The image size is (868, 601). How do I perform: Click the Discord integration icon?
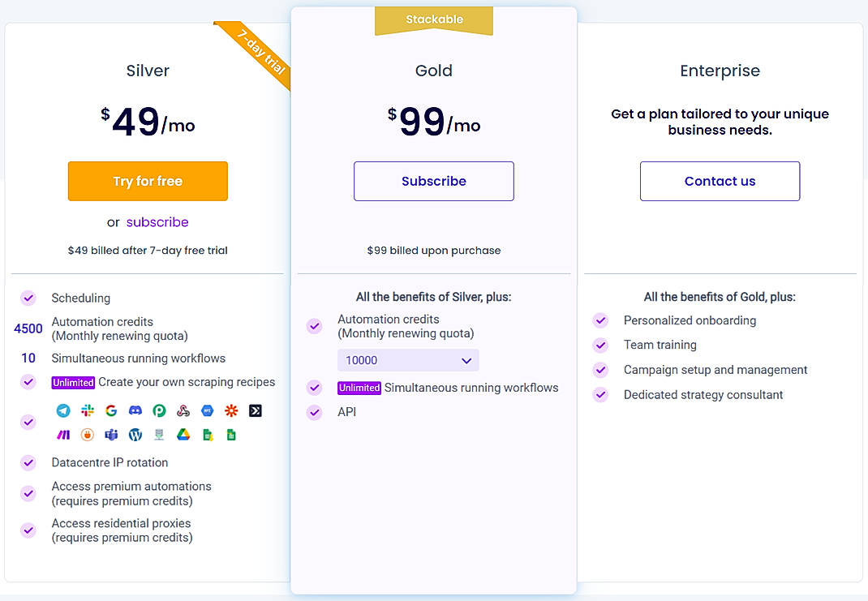135,410
